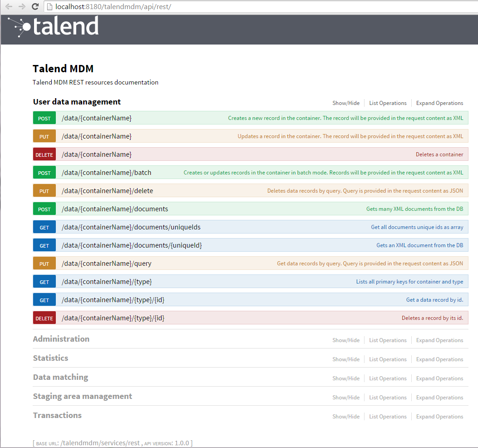Click List Operations for Transactions

coord(388,417)
